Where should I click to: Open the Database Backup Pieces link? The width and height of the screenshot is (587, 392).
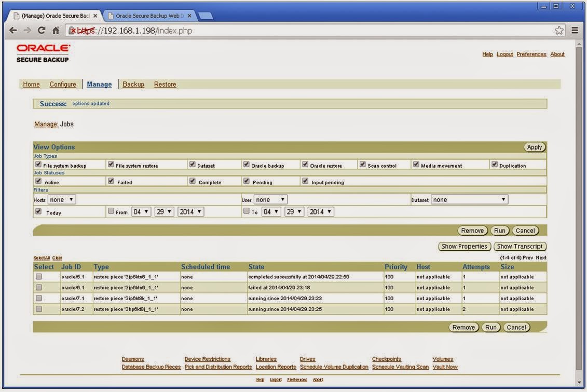[151, 367]
